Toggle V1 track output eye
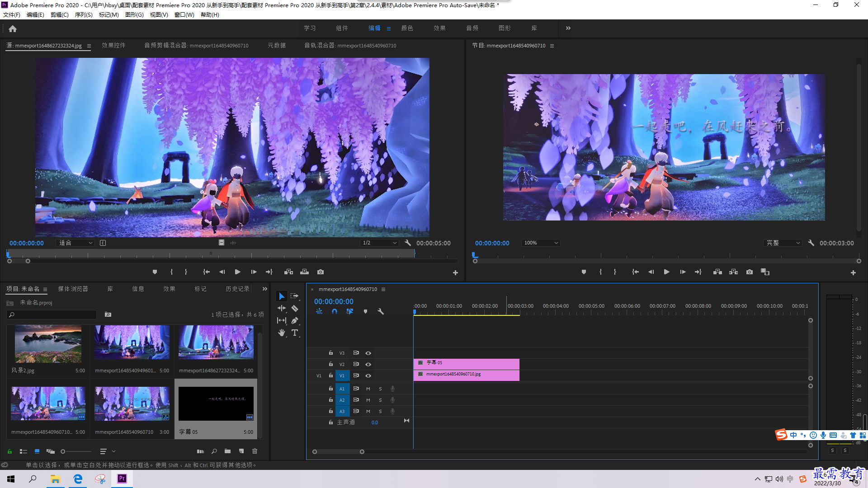The width and height of the screenshot is (868, 488). click(368, 375)
